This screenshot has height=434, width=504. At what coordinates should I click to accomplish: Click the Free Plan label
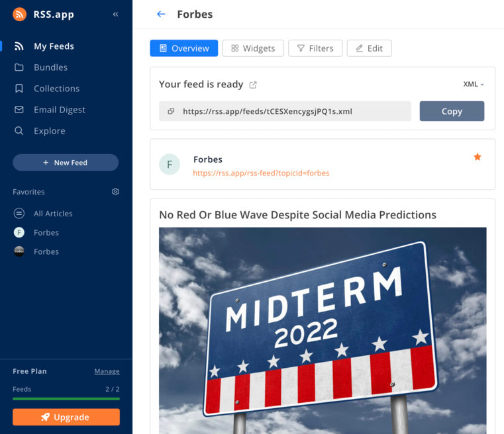point(30,371)
